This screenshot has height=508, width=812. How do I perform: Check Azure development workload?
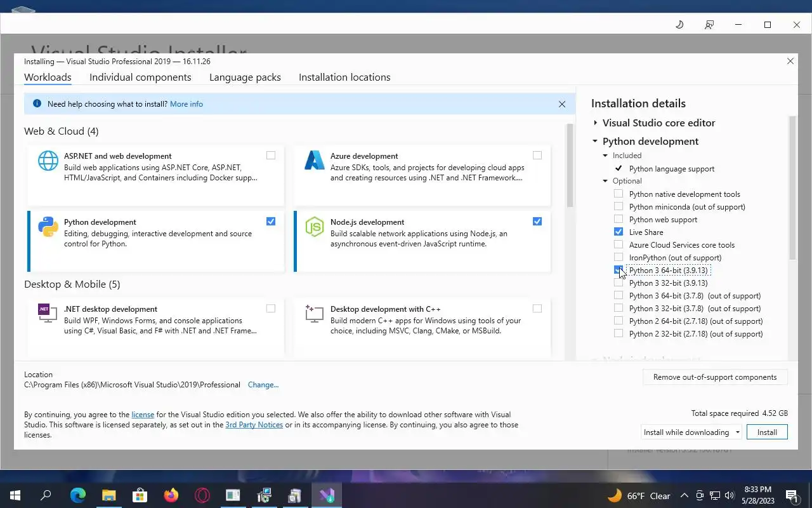(x=537, y=156)
